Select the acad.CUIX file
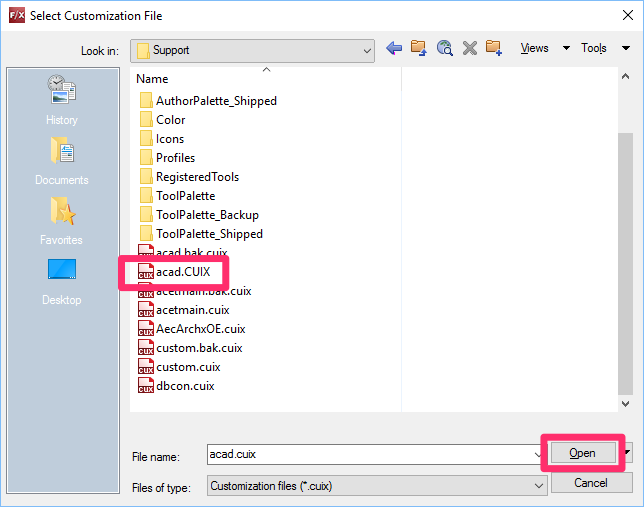The height and width of the screenshot is (507, 644). pyautogui.click(x=174, y=272)
